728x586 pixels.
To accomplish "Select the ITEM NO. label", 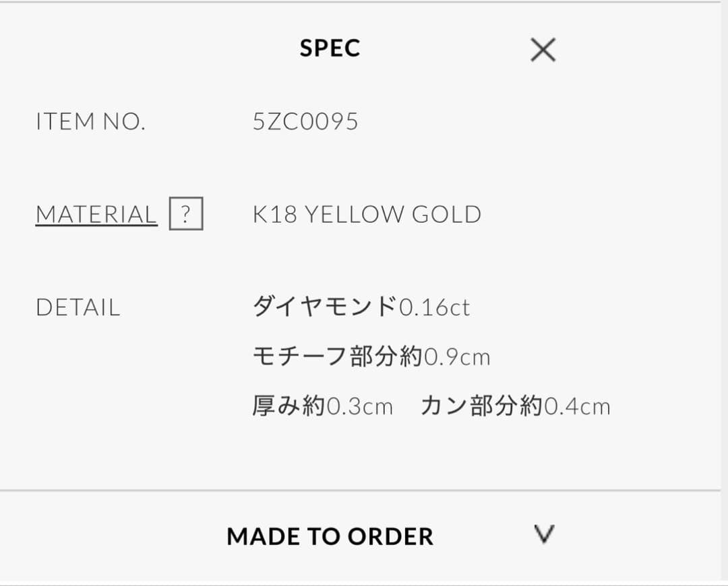I will 90,122.
